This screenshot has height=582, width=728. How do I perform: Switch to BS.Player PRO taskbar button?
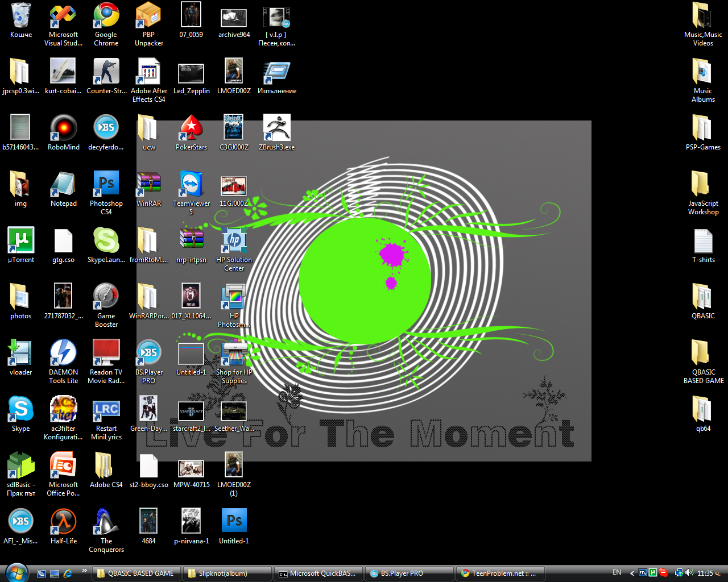click(409, 573)
